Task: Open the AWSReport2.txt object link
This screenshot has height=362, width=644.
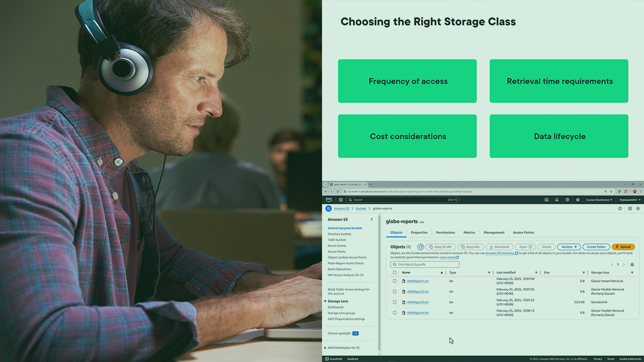Action: [418, 292]
